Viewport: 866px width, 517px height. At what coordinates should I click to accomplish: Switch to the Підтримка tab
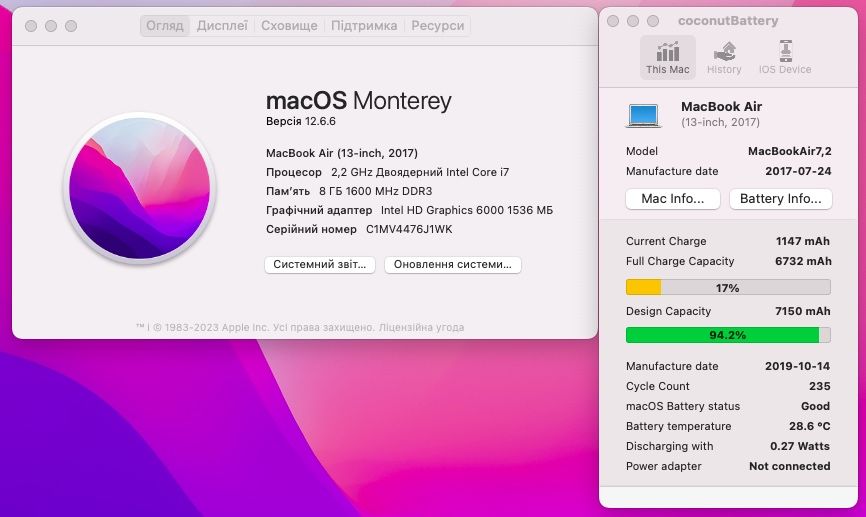tap(364, 25)
